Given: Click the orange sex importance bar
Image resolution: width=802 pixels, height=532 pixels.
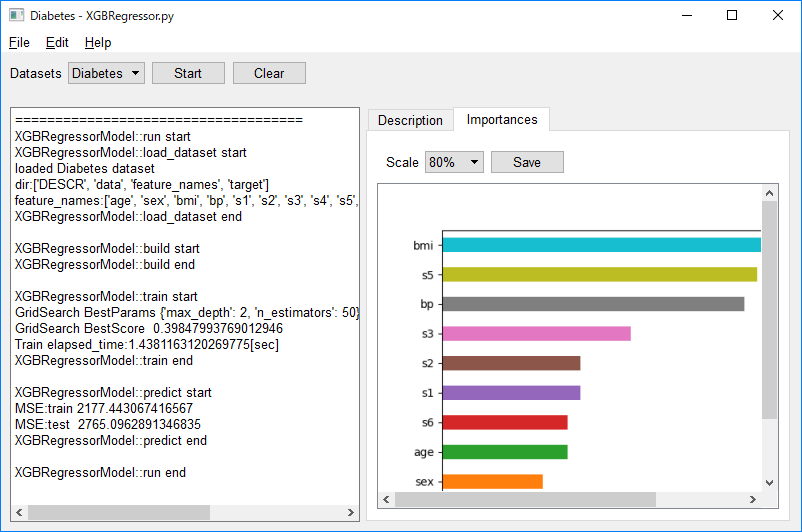Looking at the screenshot, I should [x=493, y=482].
